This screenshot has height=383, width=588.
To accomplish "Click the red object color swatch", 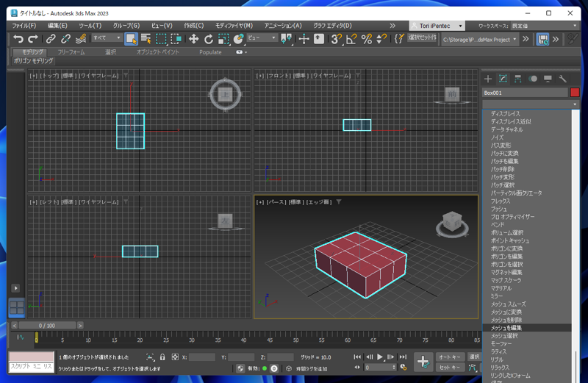I will tap(575, 93).
